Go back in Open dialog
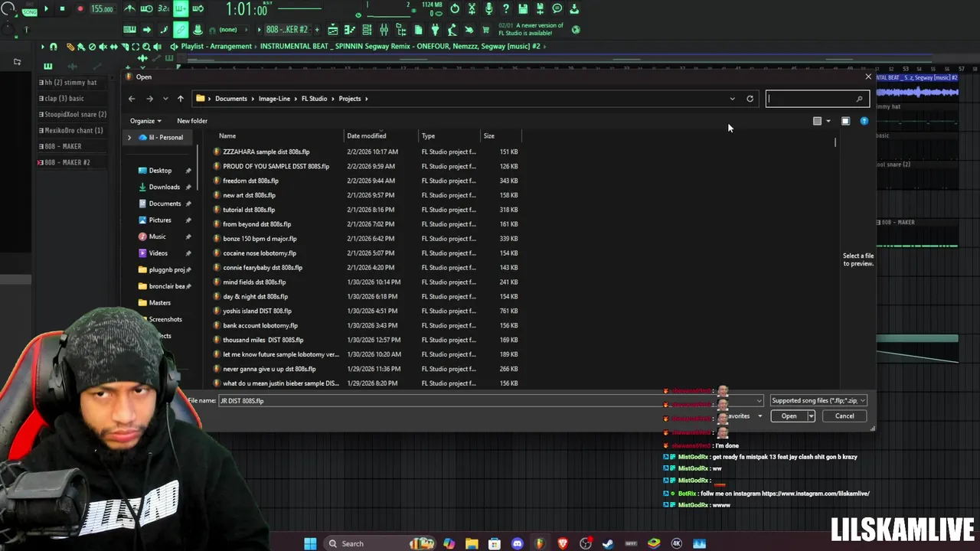This screenshot has height=551, width=980. point(132,98)
